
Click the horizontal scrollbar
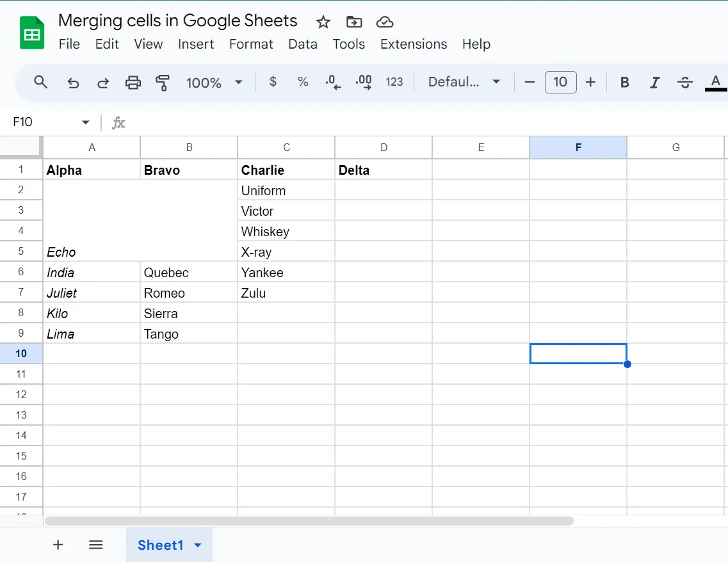(x=309, y=520)
